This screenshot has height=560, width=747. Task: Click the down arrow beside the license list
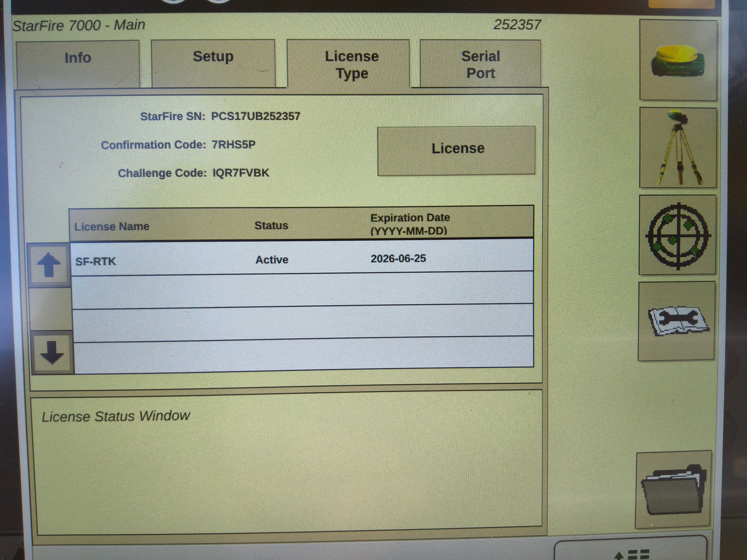pos(52,353)
